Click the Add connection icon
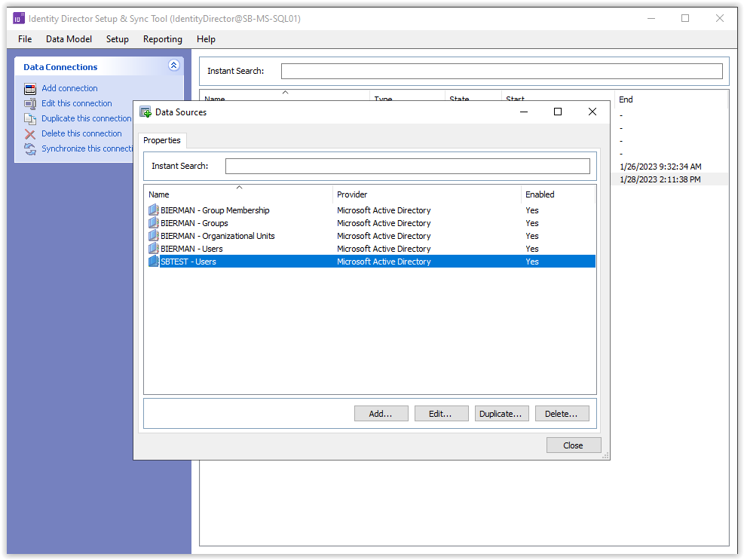This screenshot has height=560, width=744. (30, 89)
